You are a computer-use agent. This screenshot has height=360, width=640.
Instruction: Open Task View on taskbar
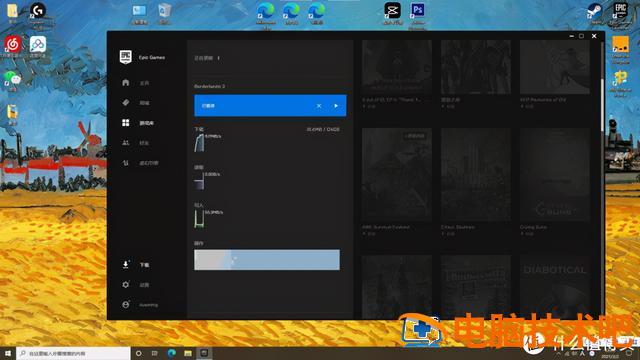(154, 353)
